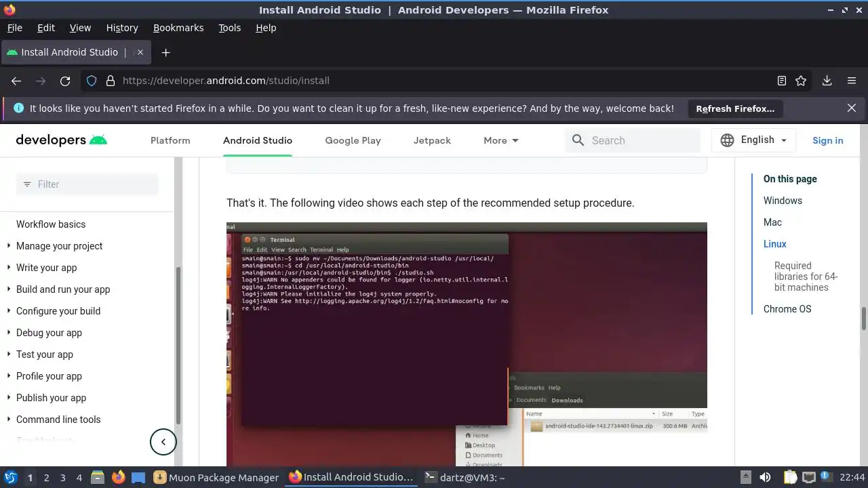Screen dimensions: 868x488
Task: Collapse the sidebar with the chevron circle button
Action: click(x=163, y=442)
